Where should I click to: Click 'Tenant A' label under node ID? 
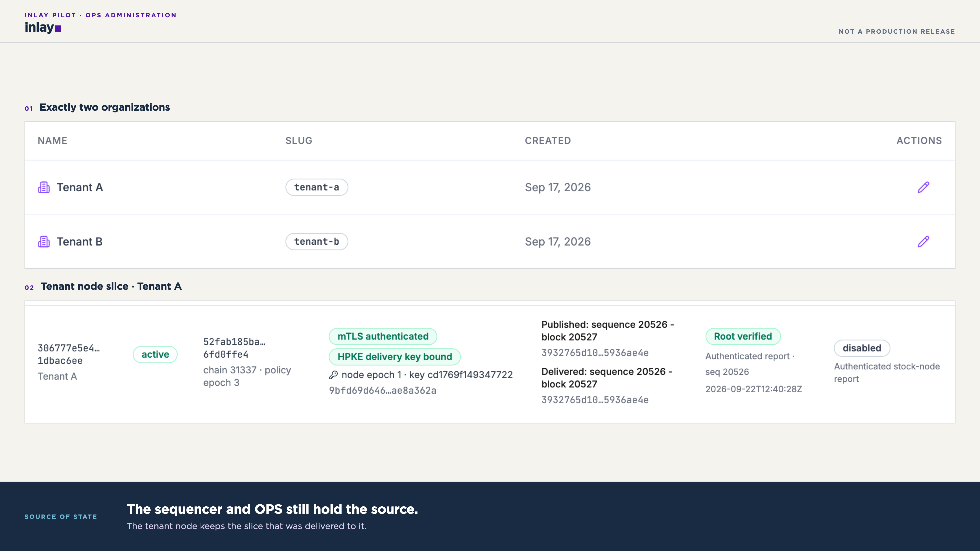[x=57, y=377]
